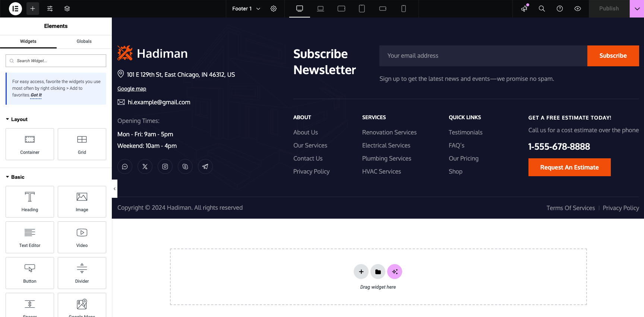The image size is (644, 317).
Task: Click the Elementor logo menu icon
Action: pos(15,9)
